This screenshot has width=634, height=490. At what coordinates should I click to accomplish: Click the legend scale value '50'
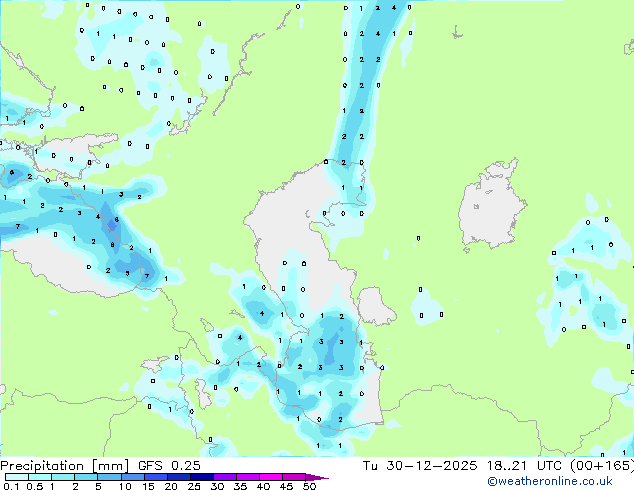point(309,486)
